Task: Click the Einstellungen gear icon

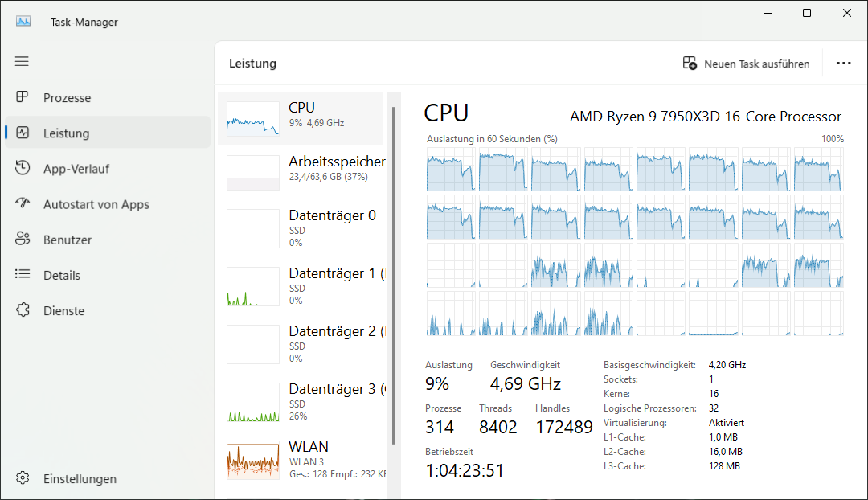Action: pos(23,477)
